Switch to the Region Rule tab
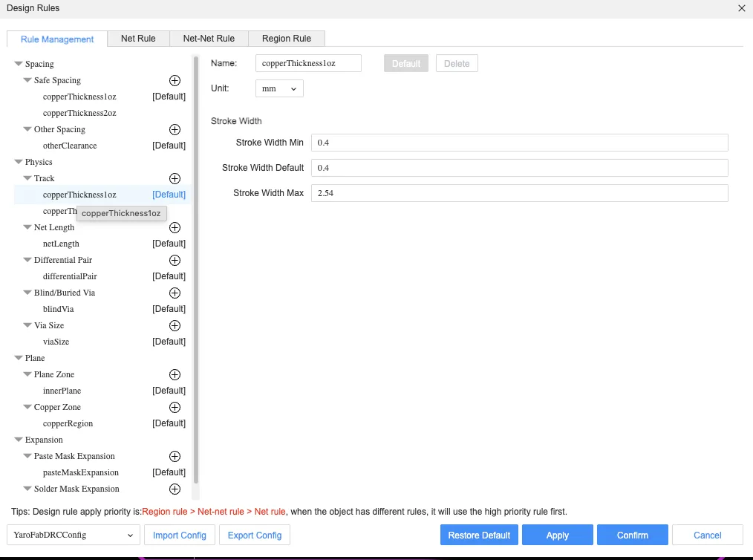Screen dimensions: 753x560 click(x=287, y=38)
